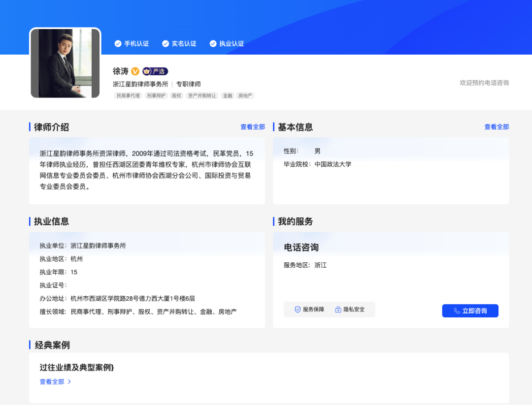Viewport: 532px width, 405px height.
Task: Click the 服务保障 shield icon
Action: click(x=298, y=310)
